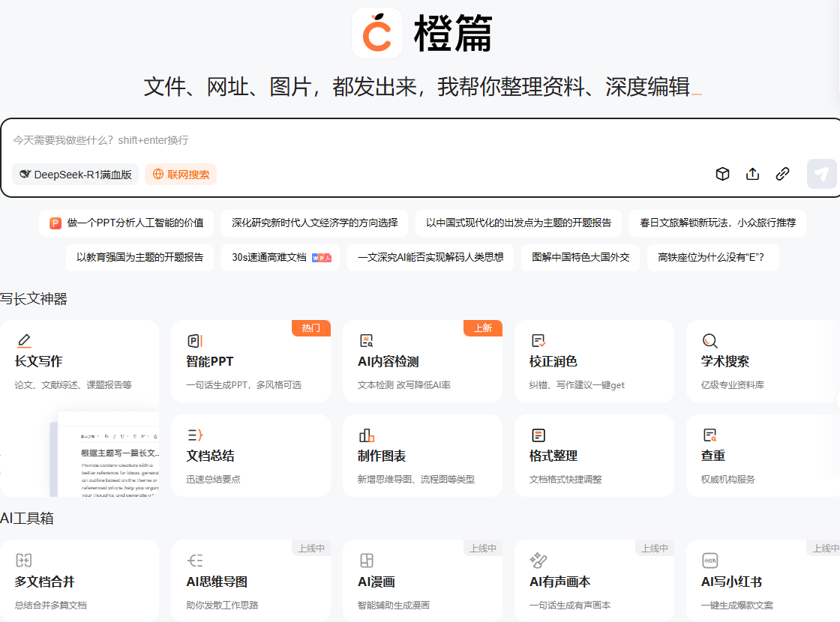
Task: Open the 文档总结 tool card
Action: click(x=250, y=456)
